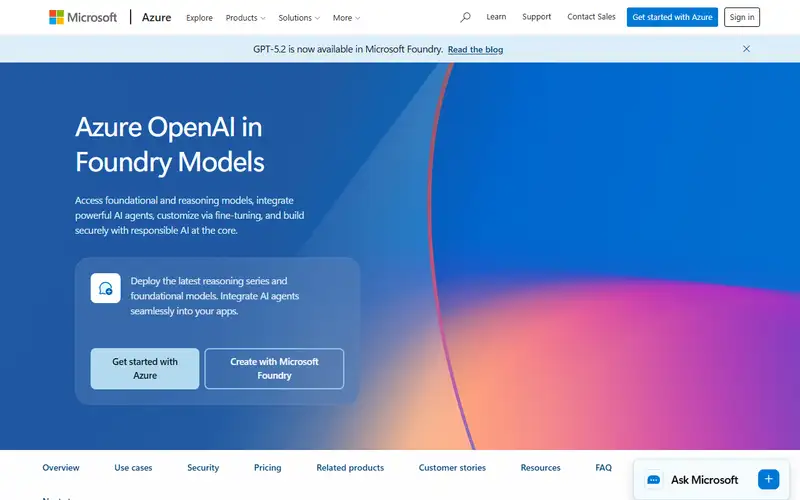This screenshot has width=800, height=500.
Task: Jump to the Security tab
Action: click(203, 467)
